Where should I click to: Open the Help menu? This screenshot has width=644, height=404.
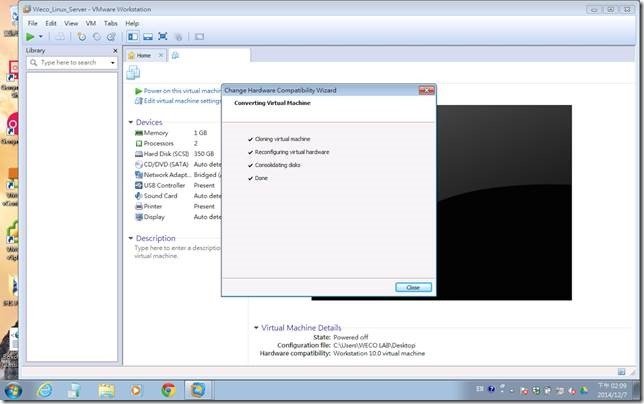132,23
